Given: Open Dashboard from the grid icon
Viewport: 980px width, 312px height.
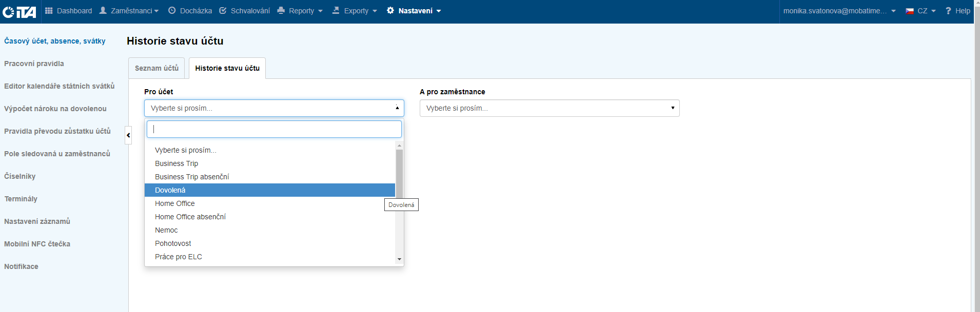Looking at the screenshot, I should [x=49, y=11].
